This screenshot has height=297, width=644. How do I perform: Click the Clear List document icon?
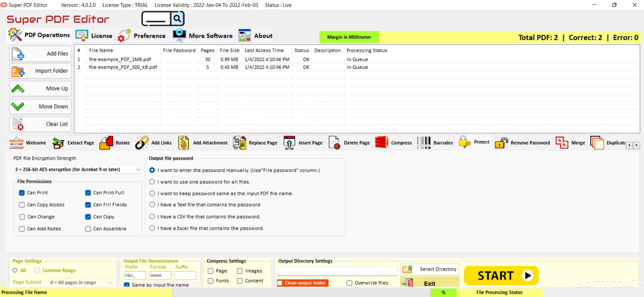pyautogui.click(x=18, y=124)
